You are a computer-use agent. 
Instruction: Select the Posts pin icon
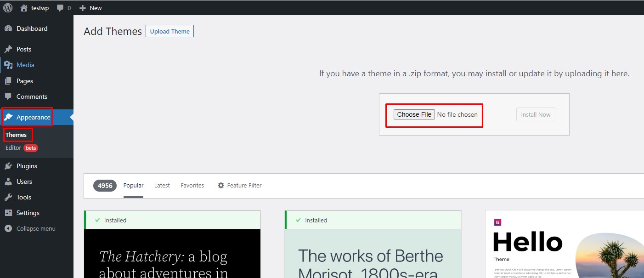click(8, 49)
